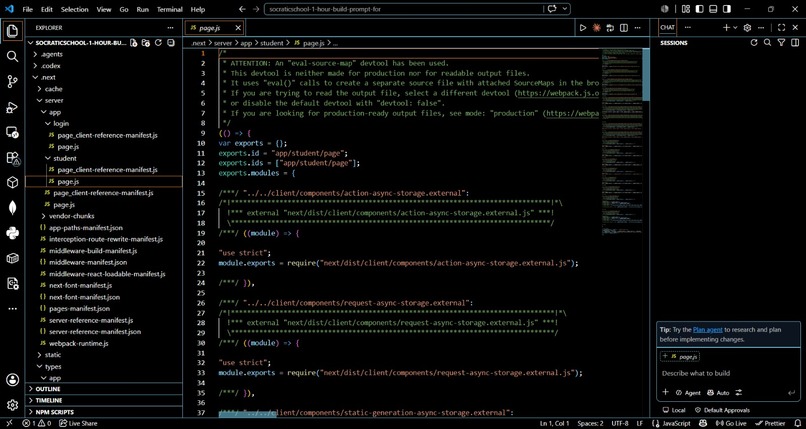806x429 pixels.
Task: Open the Run and Debug view
Action: [x=12, y=107]
